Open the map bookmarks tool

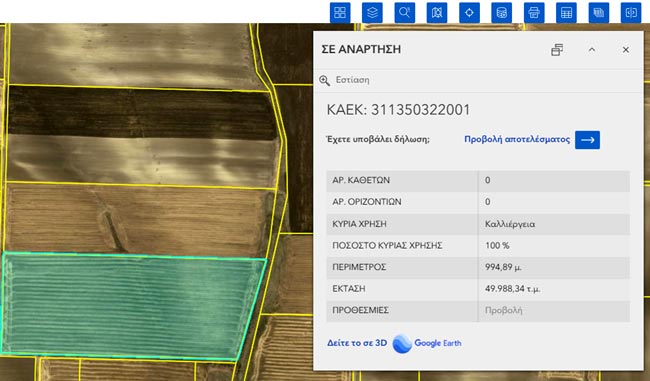[x=437, y=12]
